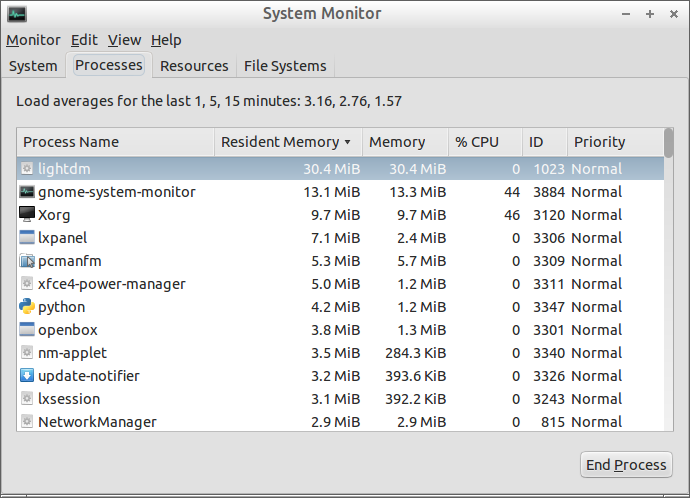
Task: Click the System Monitor titlebar app icon
Action: coord(17,14)
